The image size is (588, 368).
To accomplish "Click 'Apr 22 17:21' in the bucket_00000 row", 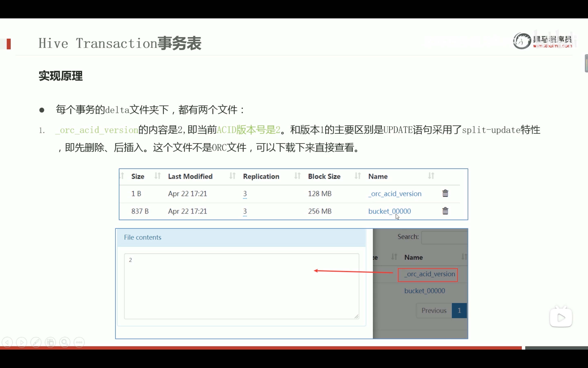I will 187,211.
